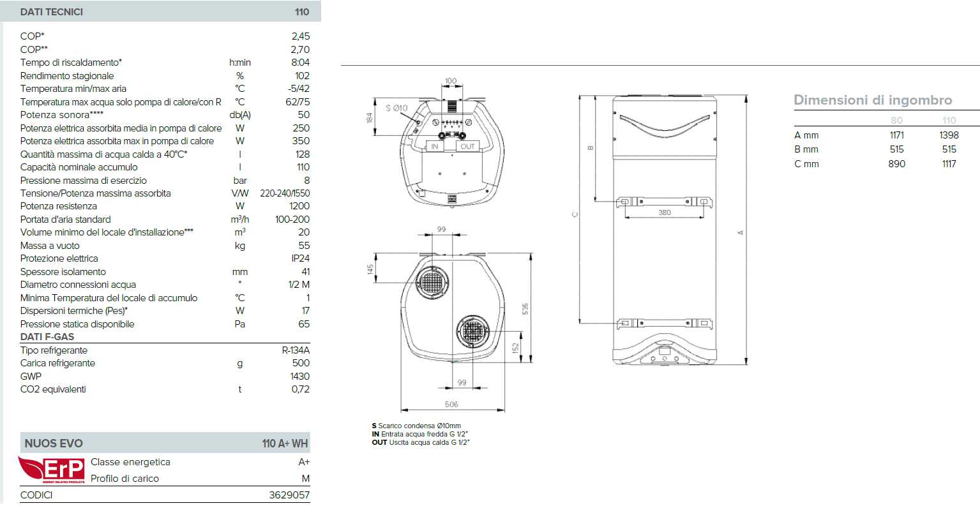Click the lower-right round air grille
The width and height of the screenshot is (980, 515).
pos(473,331)
